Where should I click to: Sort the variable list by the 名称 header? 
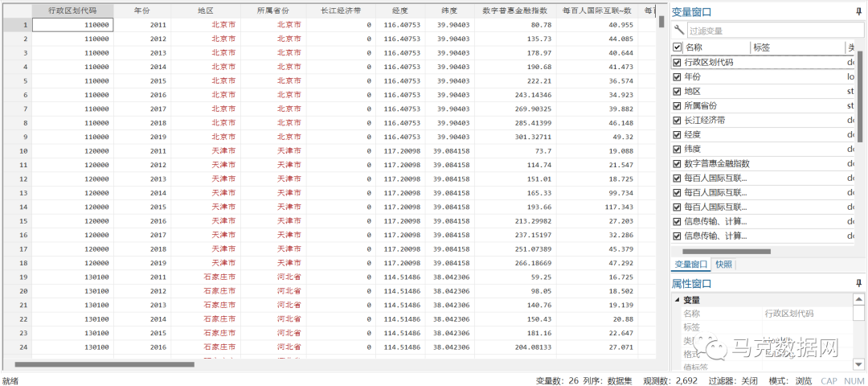tap(716, 47)
